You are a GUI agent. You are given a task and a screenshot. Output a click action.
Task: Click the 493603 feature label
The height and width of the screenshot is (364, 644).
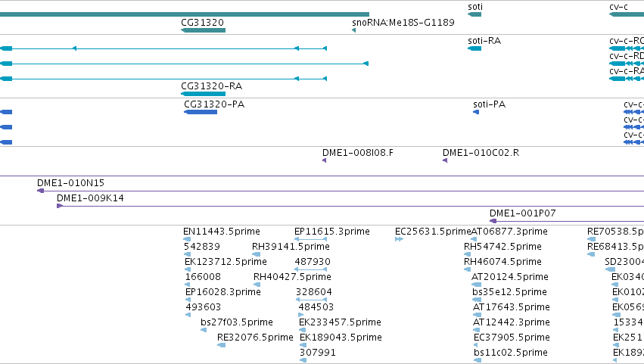click(x=204, y=307)
